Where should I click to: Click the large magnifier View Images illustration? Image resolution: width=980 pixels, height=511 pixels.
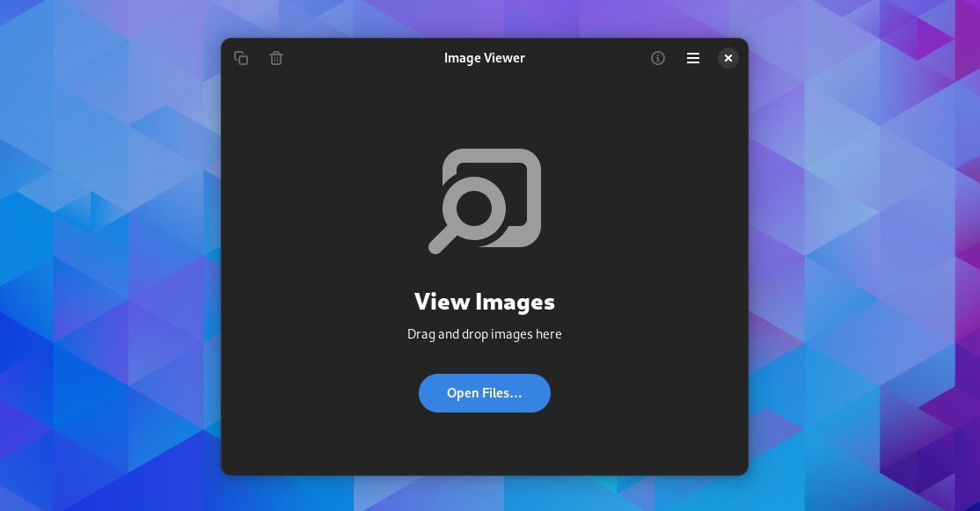485,200
